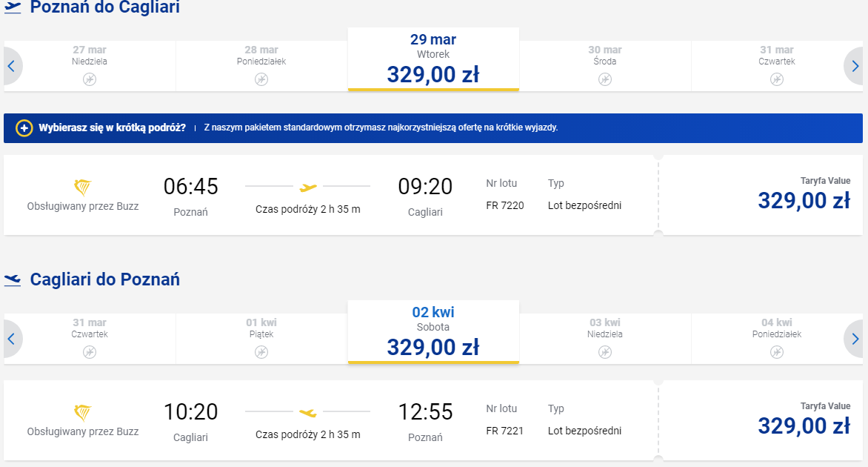
Task: Open the 10:20 Cagliari to Poznań flight card
Action: point(330,420)
